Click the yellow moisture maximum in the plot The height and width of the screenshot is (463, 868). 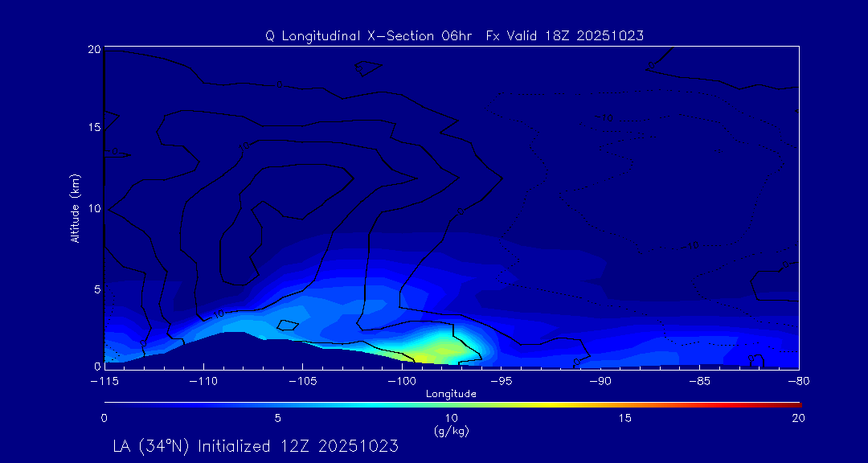click(x=438, y=348)
